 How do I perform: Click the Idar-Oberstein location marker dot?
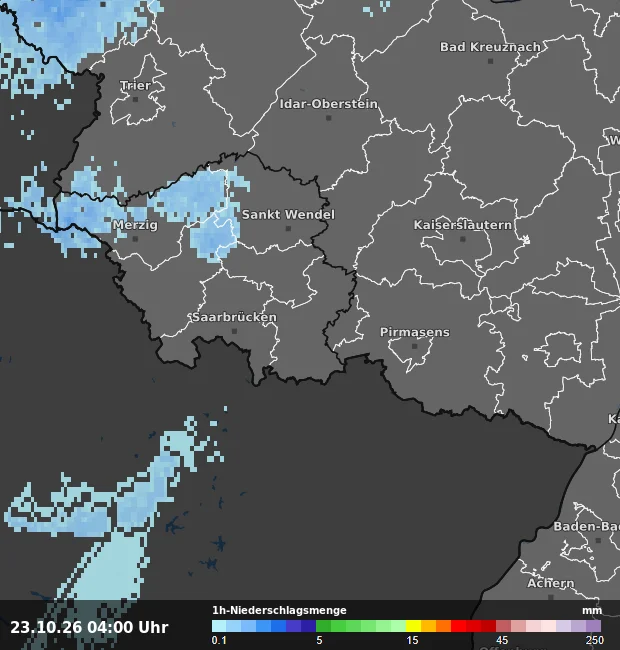(x=329, y=118)
